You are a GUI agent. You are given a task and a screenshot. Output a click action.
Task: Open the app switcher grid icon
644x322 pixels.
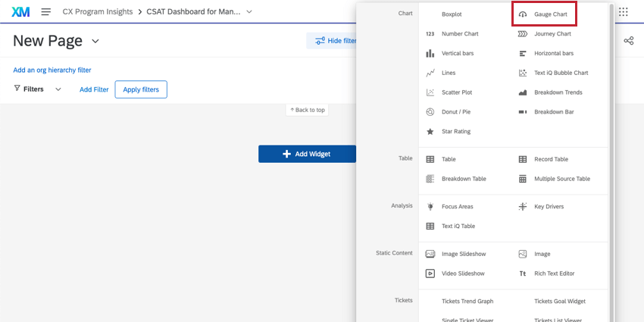click(623, 12)
